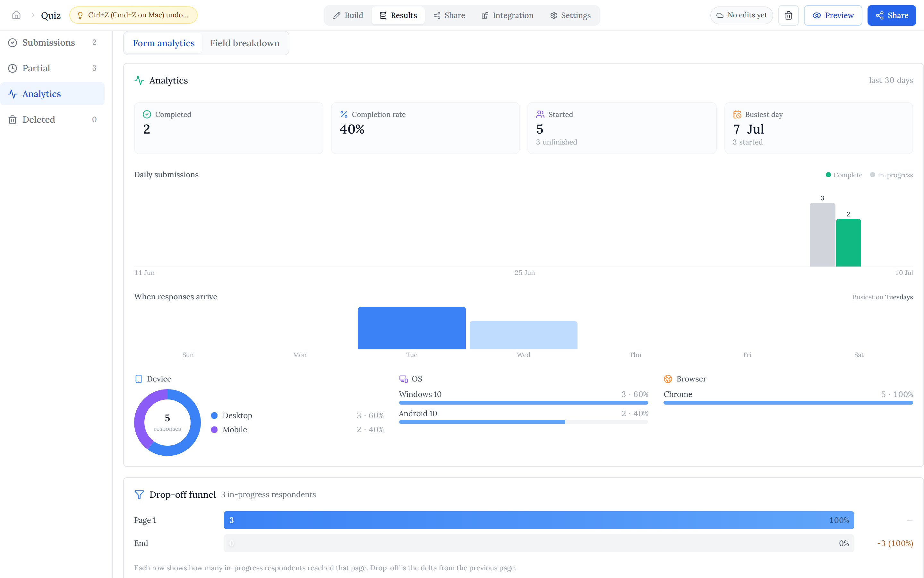Screen dimensions: 924x578
Task: Open Submissions in the sidebar
Action: pos(52,42)
